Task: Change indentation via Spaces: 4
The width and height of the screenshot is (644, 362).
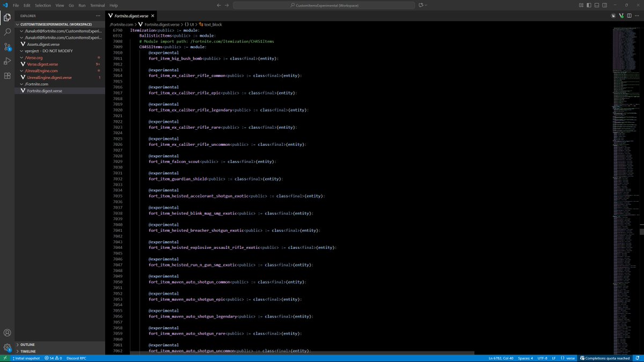Action: [x=526, y=358]
